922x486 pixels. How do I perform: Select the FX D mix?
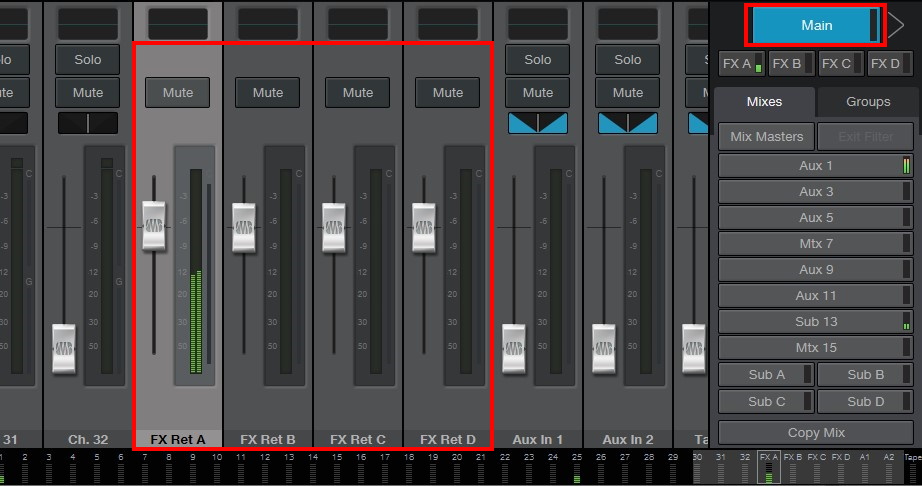point(890,63)
